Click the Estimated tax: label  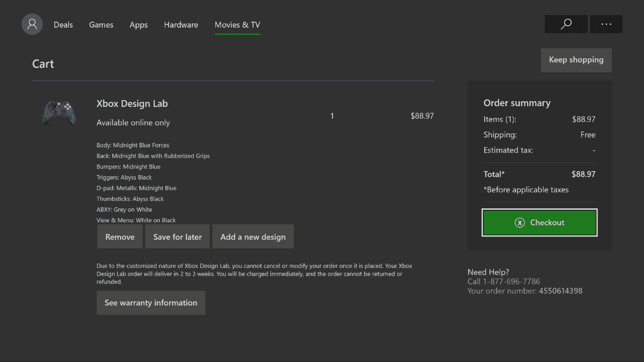508,150
